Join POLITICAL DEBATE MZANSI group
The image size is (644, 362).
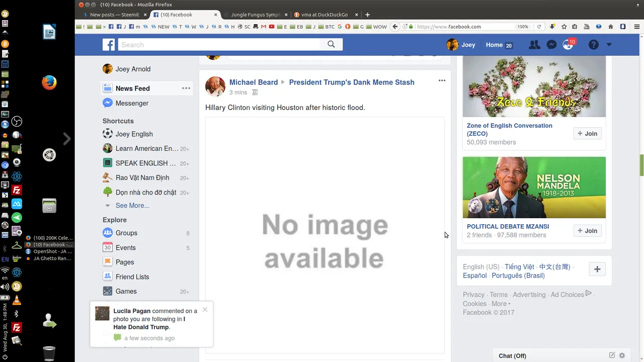[x=587, y=231]
